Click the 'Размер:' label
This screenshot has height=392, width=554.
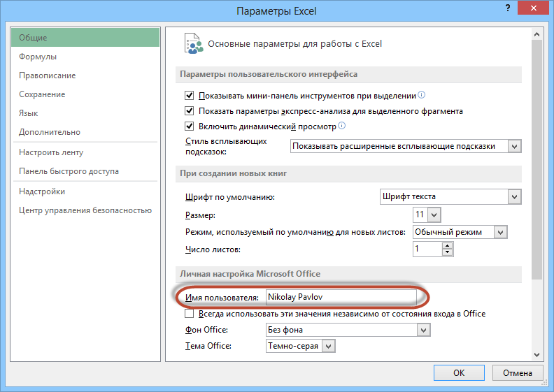click(x=200, y=215)
